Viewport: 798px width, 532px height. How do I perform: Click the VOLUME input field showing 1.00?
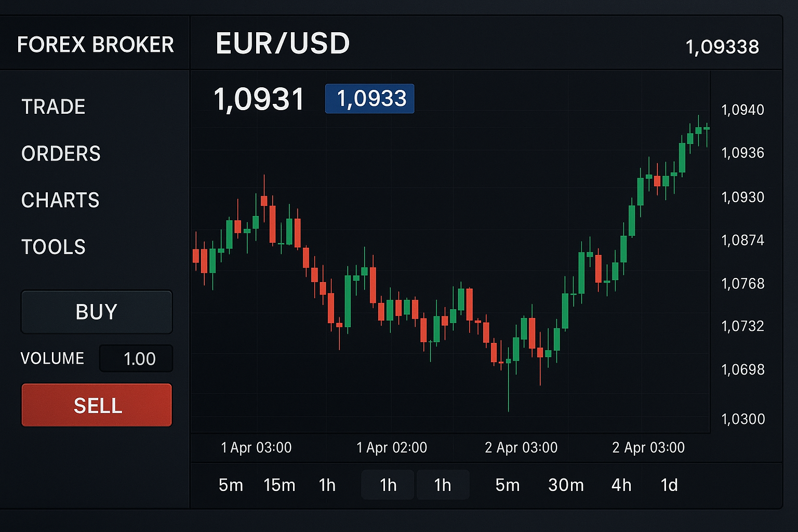136,358
